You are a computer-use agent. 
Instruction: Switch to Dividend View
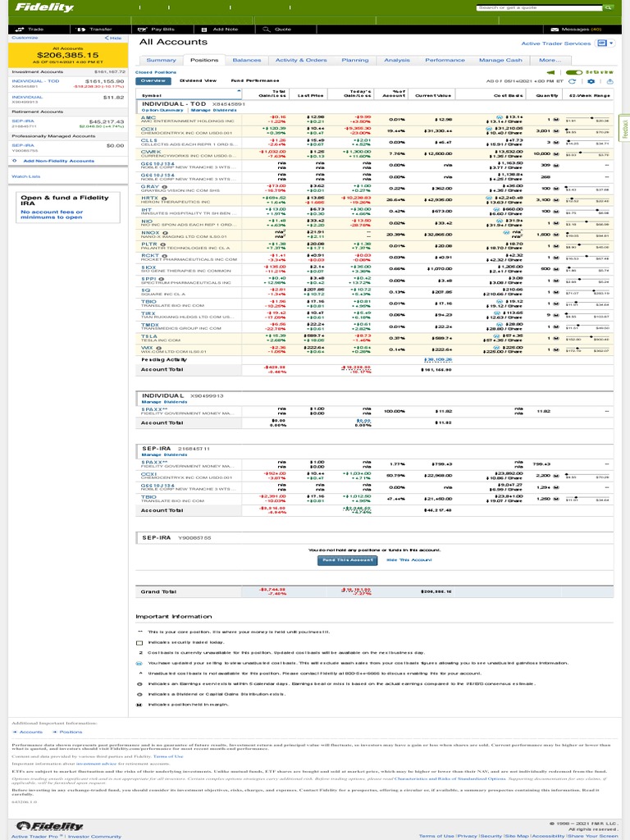[x=199, y=81]
